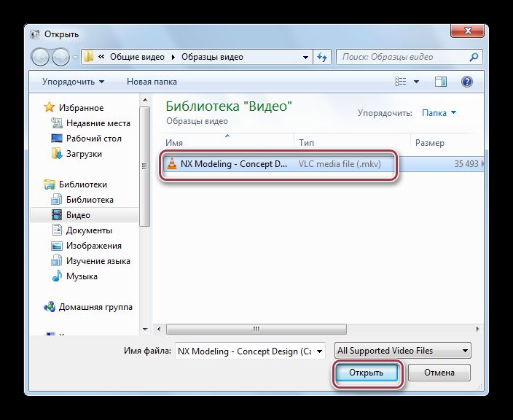
Task: Open the Упорядочить menu
Action: pyautogui.click(x=73, y=82)
